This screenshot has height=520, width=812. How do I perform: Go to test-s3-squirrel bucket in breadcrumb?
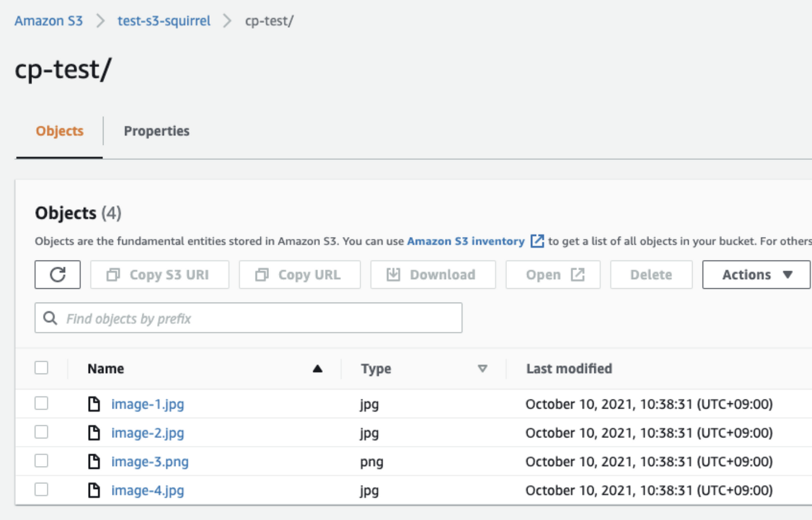point(164,20)
